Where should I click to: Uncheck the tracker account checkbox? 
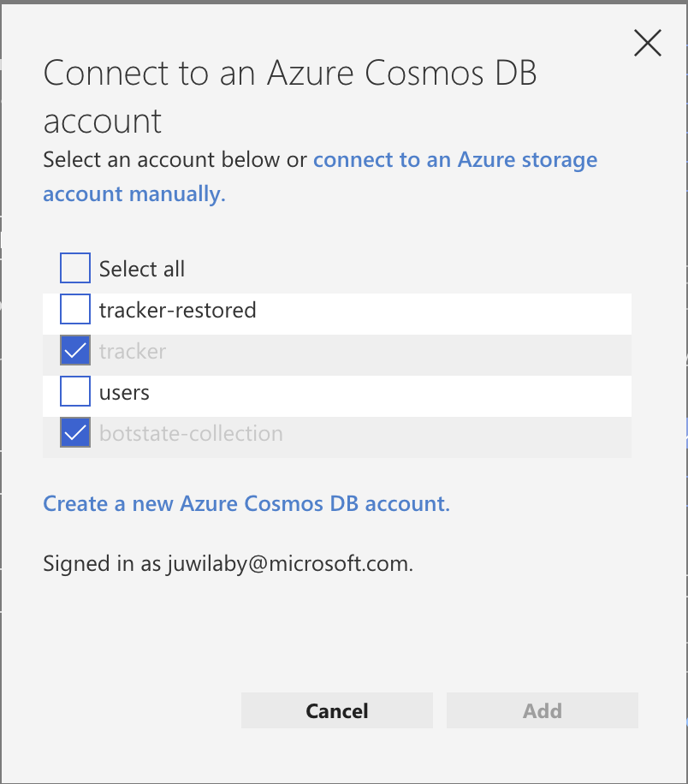point(75,351)
